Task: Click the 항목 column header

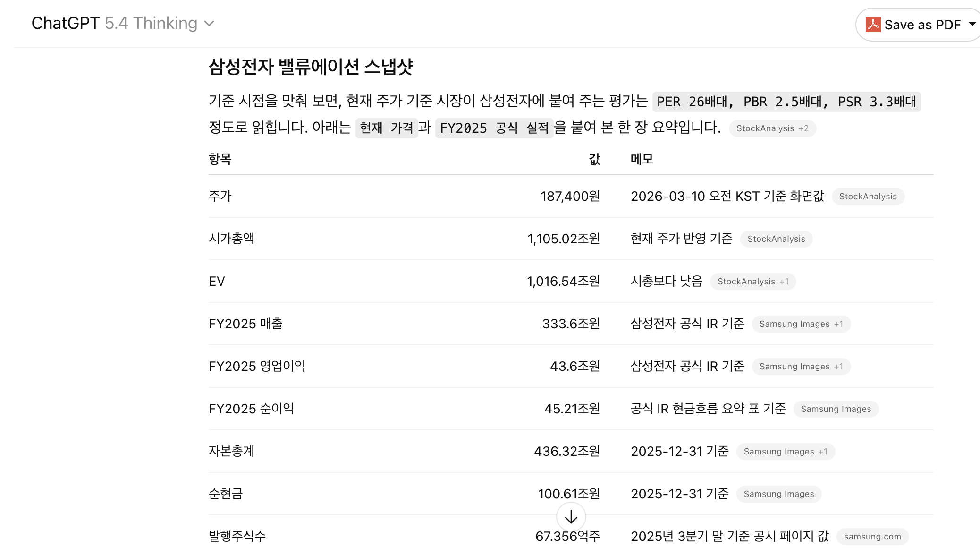Action: (220, 159)
